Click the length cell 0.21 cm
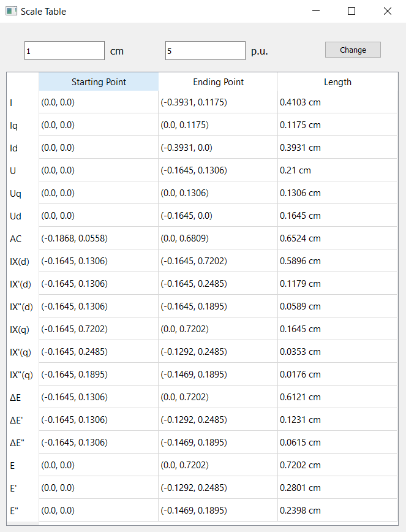 [x=337, y=170]
